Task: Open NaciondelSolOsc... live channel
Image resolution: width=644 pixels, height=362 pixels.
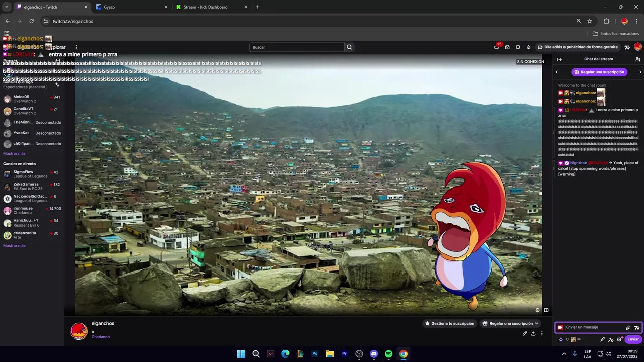Action: 32,198
